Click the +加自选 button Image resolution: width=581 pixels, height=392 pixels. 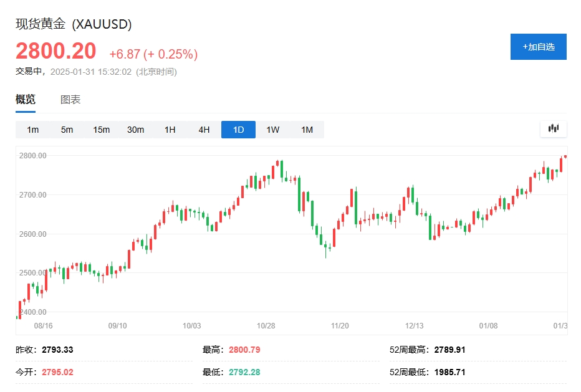coord(538,46)
